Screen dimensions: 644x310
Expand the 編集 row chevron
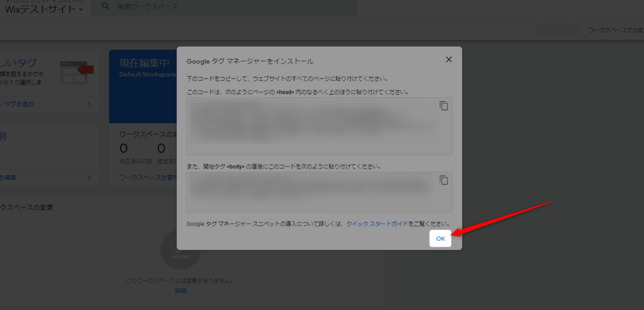point(90,178)
